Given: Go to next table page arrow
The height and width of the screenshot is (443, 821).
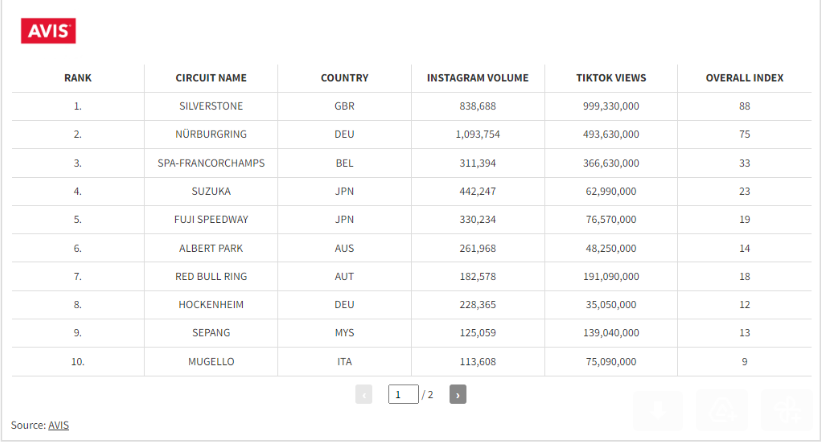Looking at the screenshot, I should coord(458,394).
